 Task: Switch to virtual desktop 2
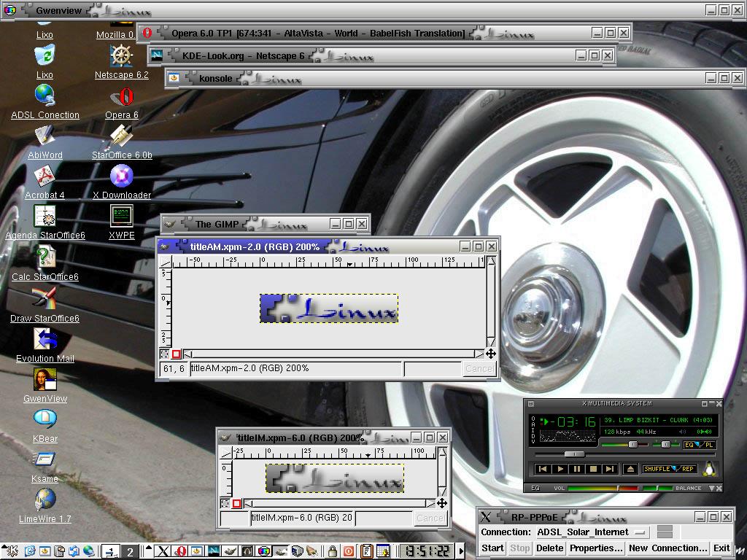[130, 551]
